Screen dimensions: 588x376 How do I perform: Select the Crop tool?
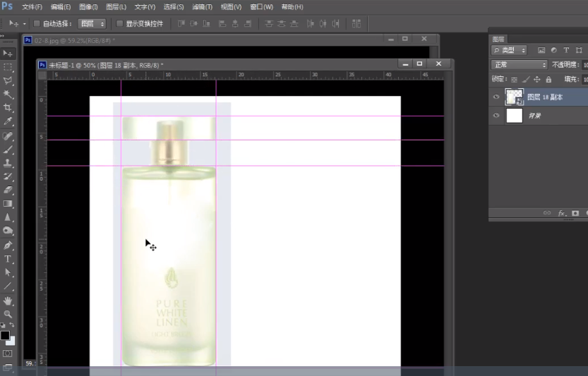(x=8, y=108)
